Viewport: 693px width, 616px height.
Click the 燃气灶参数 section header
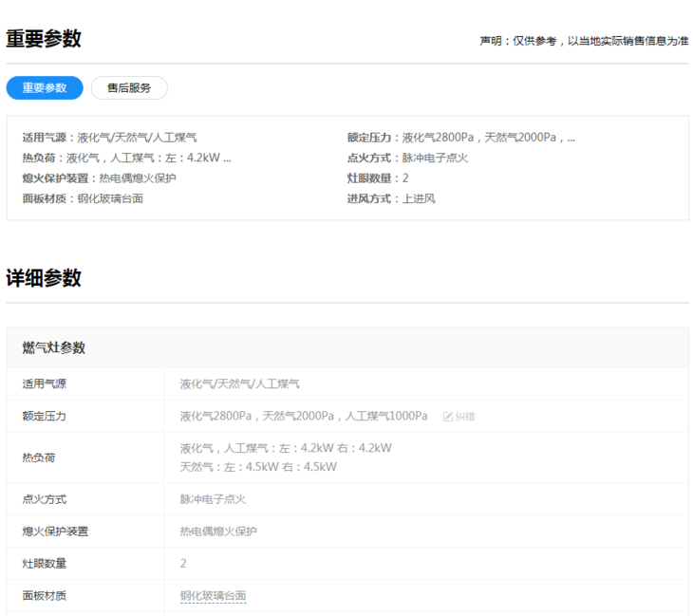pyautogui.click(x=54, y=347)
